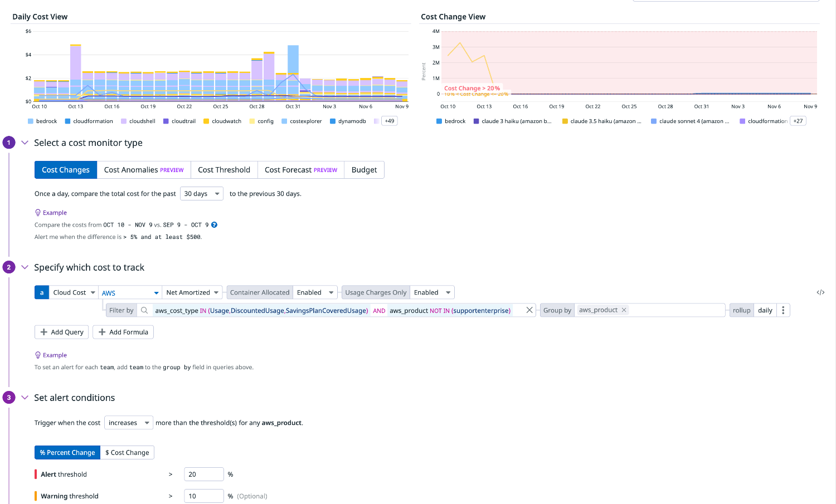Click the lightbulb Example under cost monitor type
Viewport: 836px width, 504px height.
tap(51, 213)
